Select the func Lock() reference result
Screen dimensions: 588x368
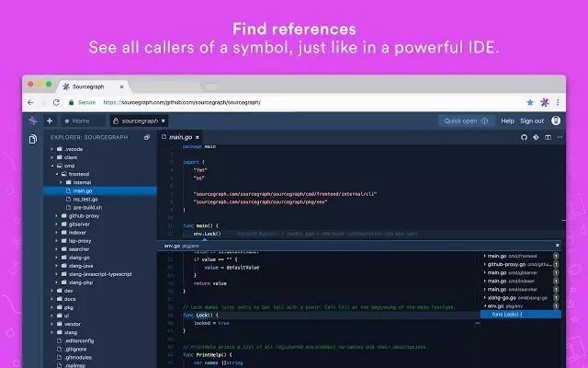521,315
